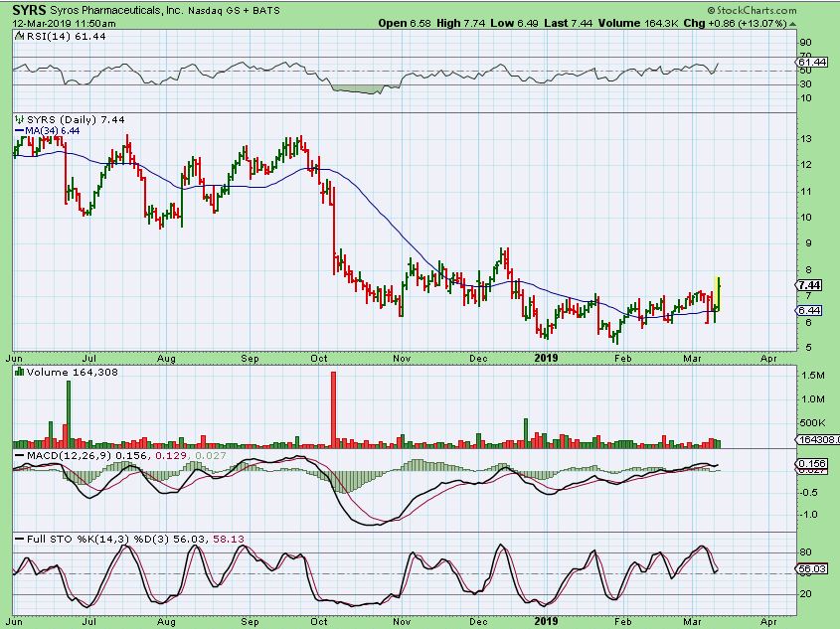Click the SYRS (Daily) candlestick legend icon
The height and width of the screenshot is (629, 840).
(18, 118)
